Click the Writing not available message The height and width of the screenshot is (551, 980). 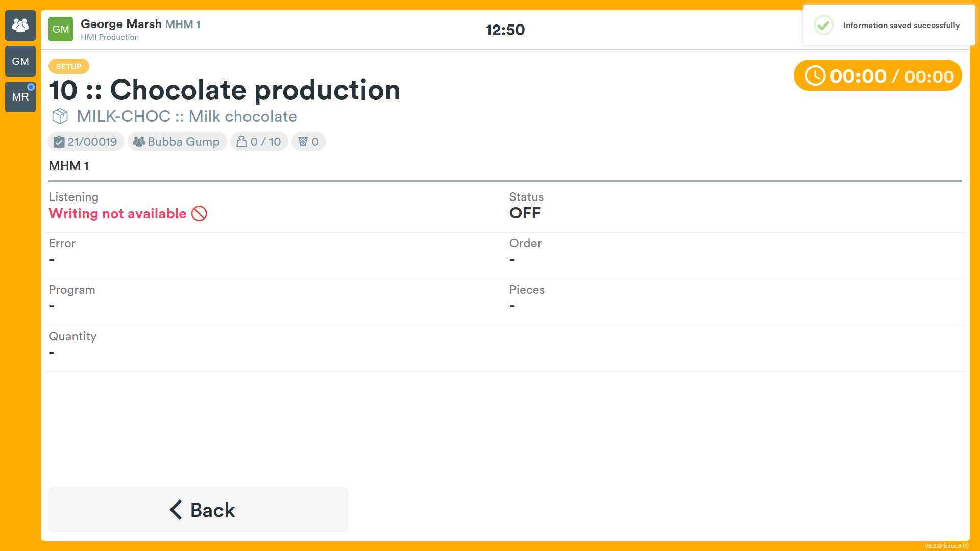pos(117,213)
